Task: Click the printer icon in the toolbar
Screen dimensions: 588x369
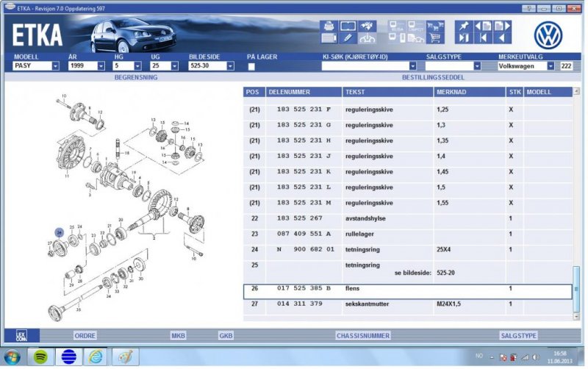Action: (x=329, y=26)
